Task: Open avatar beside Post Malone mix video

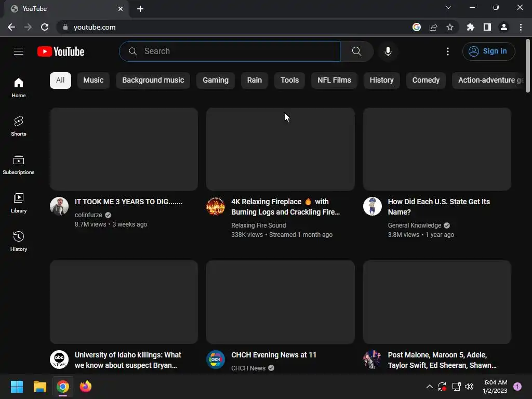Action: pyautogui.click(x=372, y=360)
